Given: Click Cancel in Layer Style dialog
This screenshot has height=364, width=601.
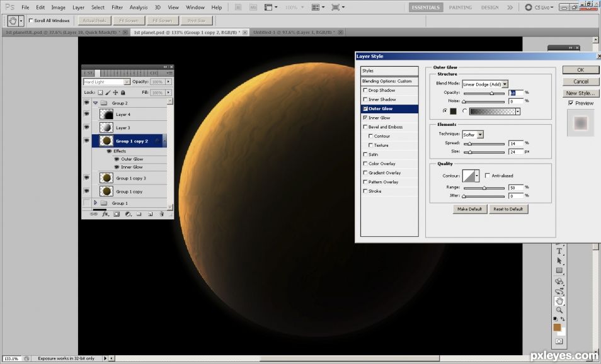Looking at the screenshot, I should pyautogui.click(x=581, y=81).
